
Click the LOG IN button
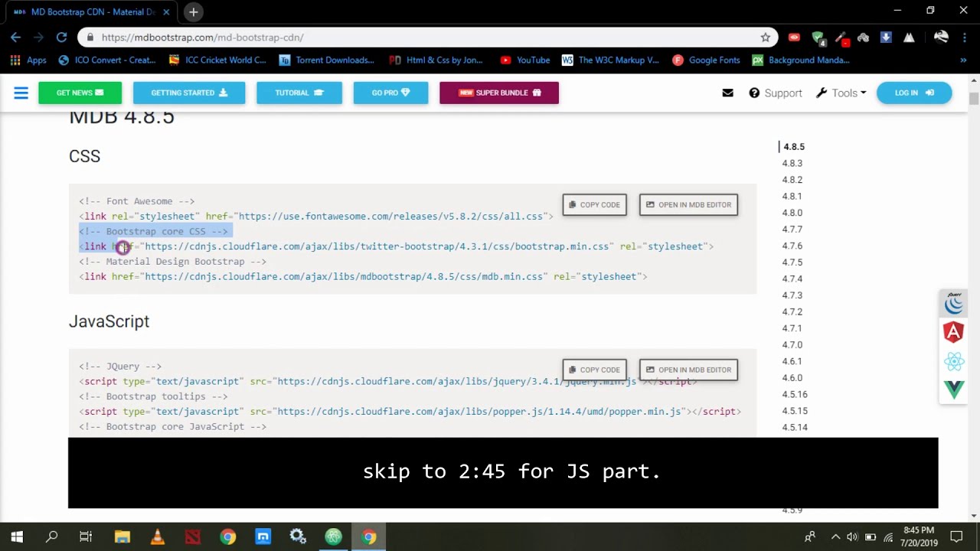point(914,93)
